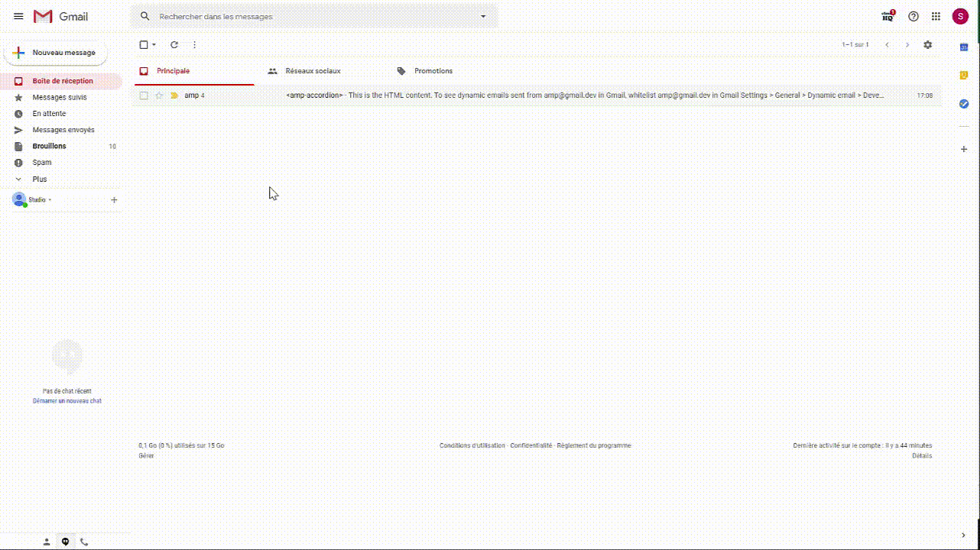Toggle the select-all messages checkbox
The height and width of the screenshot is (550, 980).
(144, 45)
